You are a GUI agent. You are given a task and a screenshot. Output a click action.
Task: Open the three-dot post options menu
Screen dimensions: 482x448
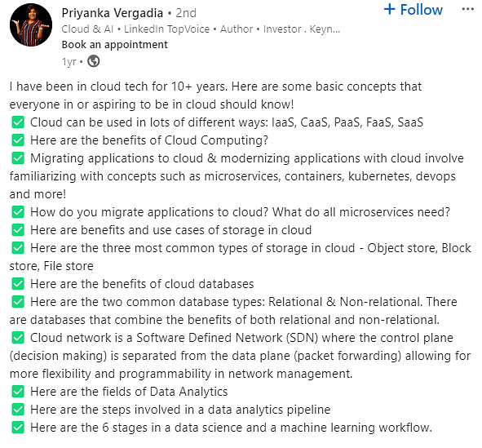coord(467,9)
